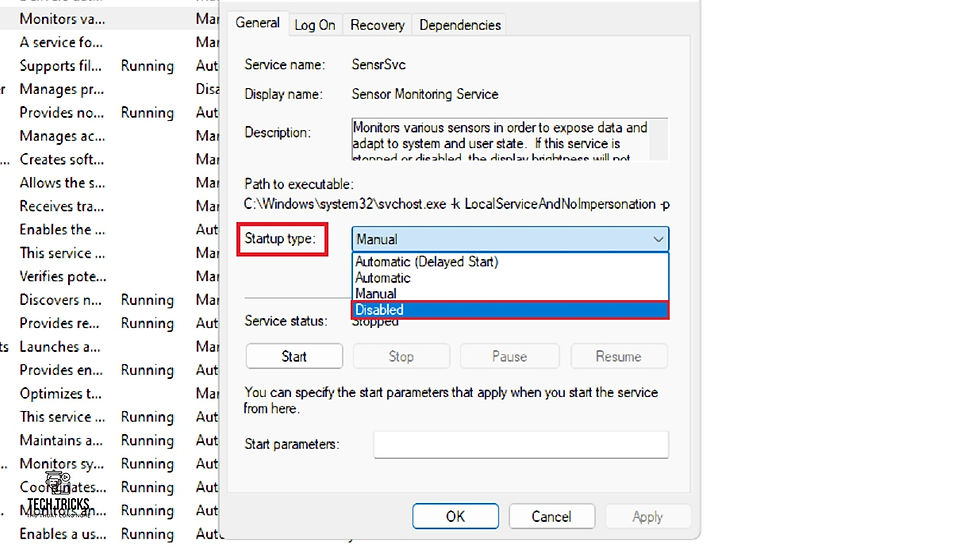Select 'Verifies pote...' row in Services list
980x551 pixels.
pos(109,276)
